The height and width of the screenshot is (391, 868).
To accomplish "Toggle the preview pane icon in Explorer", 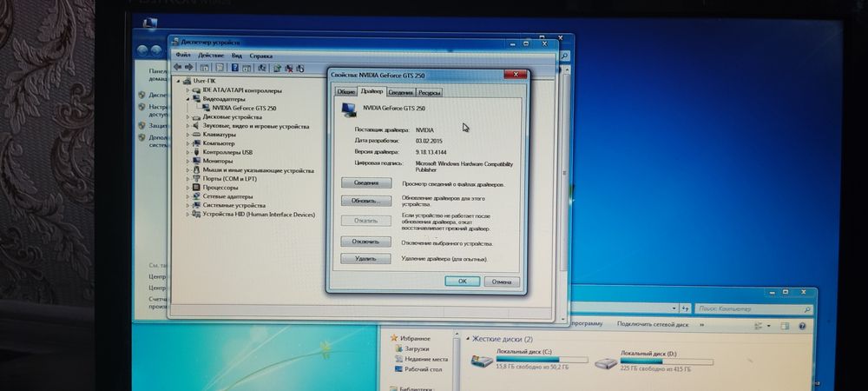I will [786, 327].
